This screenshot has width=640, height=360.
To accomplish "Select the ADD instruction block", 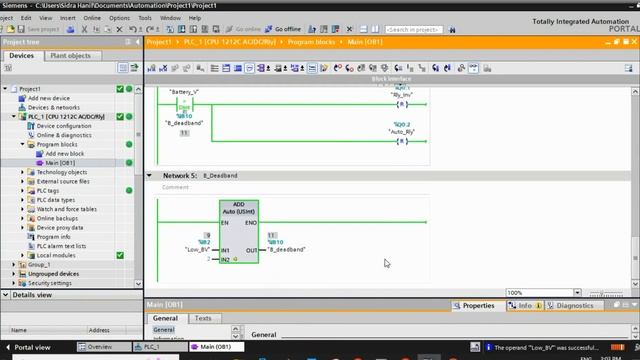I will [x=239, y=231].
